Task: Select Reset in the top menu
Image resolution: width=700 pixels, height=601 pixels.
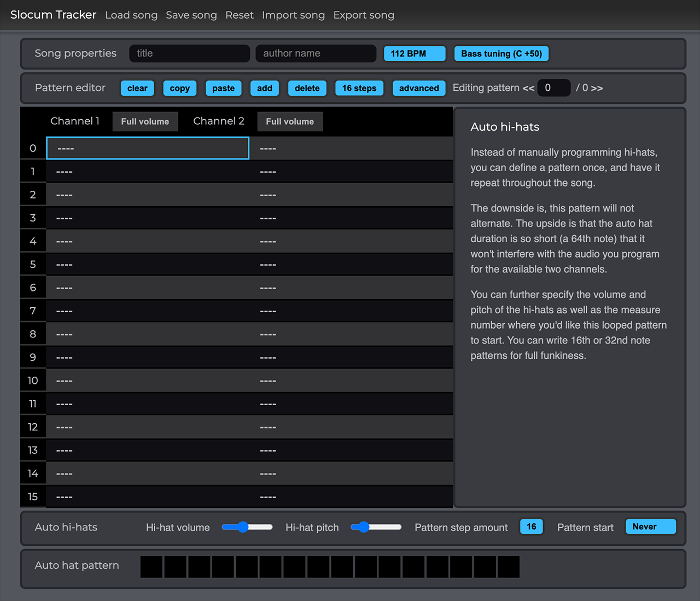Action: (240, 15)
